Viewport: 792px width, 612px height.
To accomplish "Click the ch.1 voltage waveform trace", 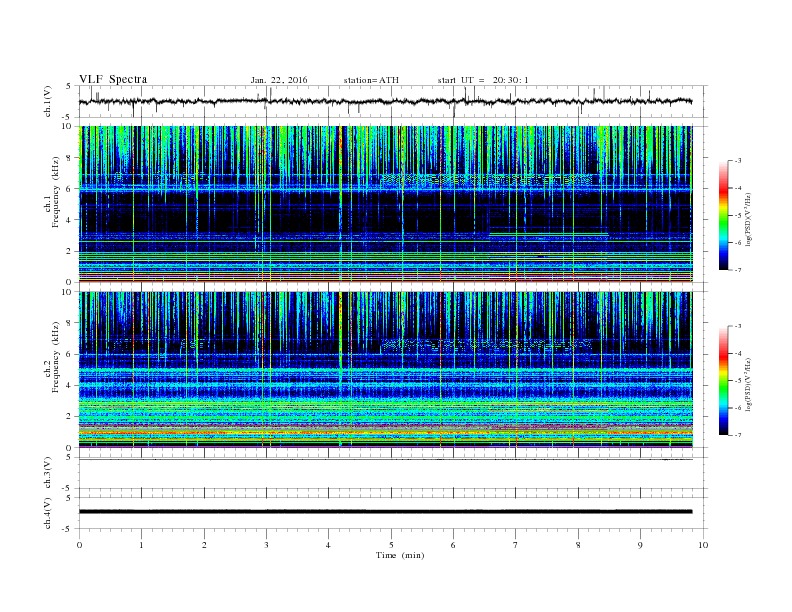I will point(385,101).
